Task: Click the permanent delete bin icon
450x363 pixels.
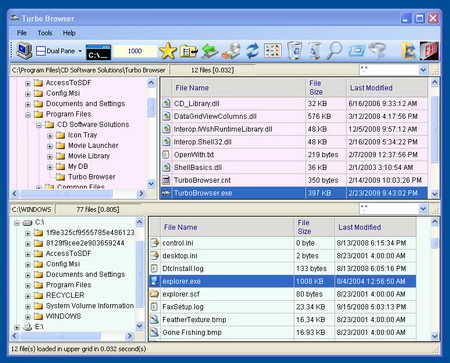Action: (314, 51)
